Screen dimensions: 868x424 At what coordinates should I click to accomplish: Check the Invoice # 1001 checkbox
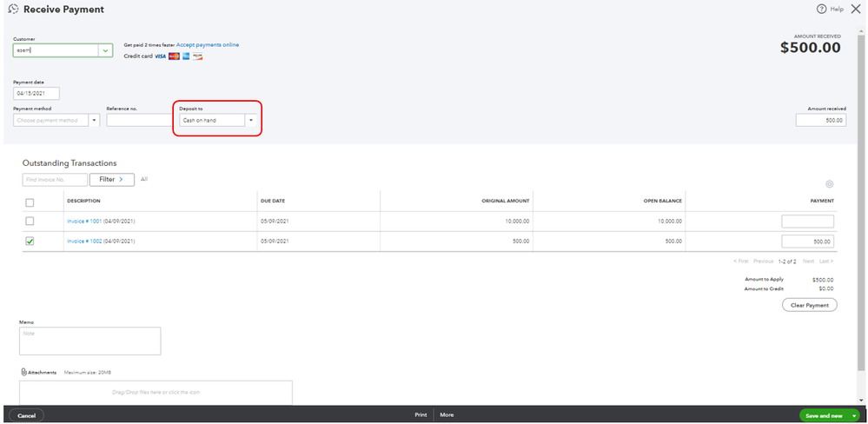(30, 221)
